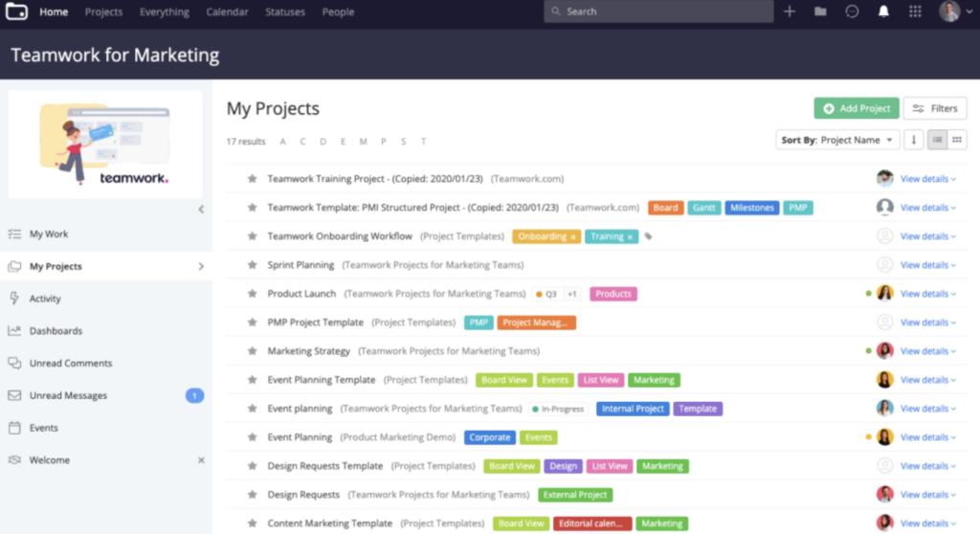Click the In-Progress status badge

pos(558,409)
